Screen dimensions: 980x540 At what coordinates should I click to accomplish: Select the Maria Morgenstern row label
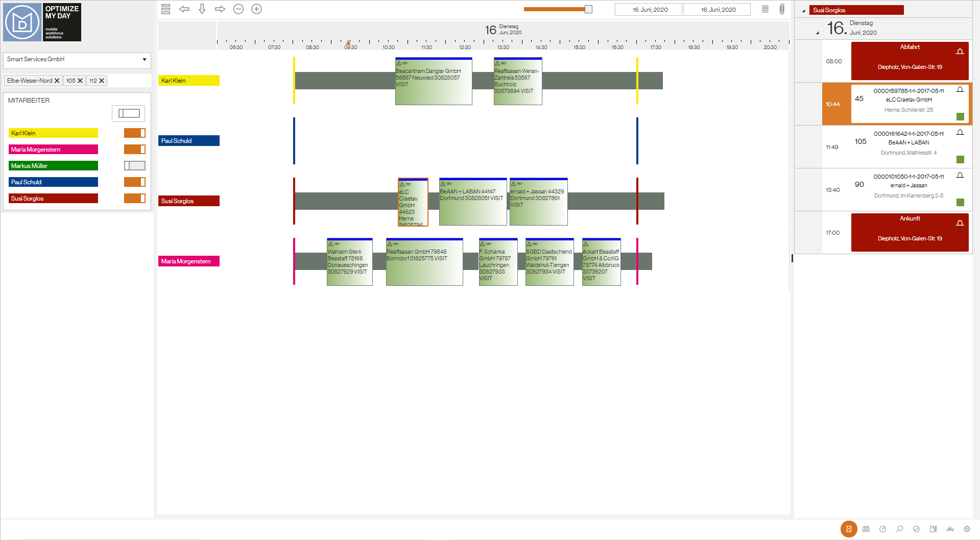(188, 261)
